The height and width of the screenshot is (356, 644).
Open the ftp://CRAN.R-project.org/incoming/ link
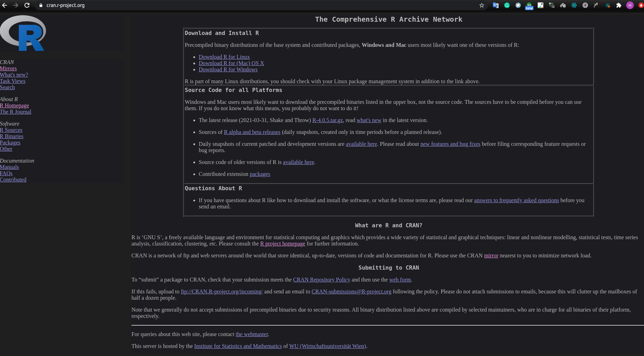tap(222, 292)
